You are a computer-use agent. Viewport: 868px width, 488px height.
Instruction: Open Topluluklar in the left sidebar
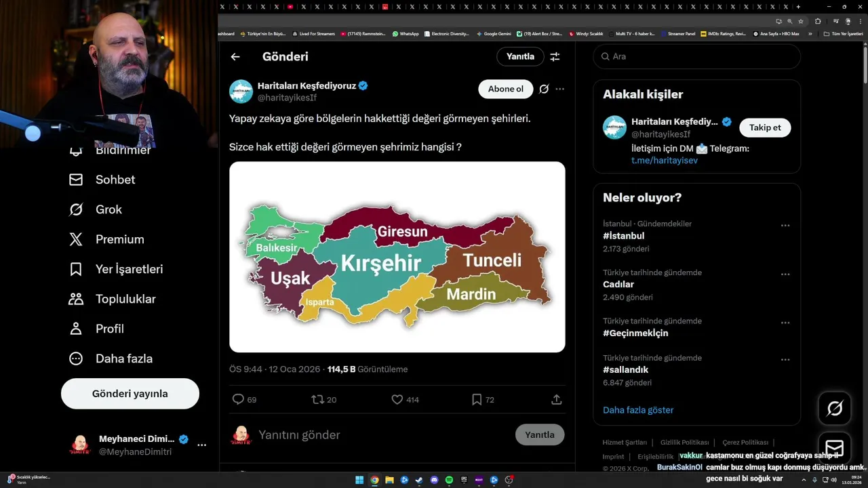point(112,299)
